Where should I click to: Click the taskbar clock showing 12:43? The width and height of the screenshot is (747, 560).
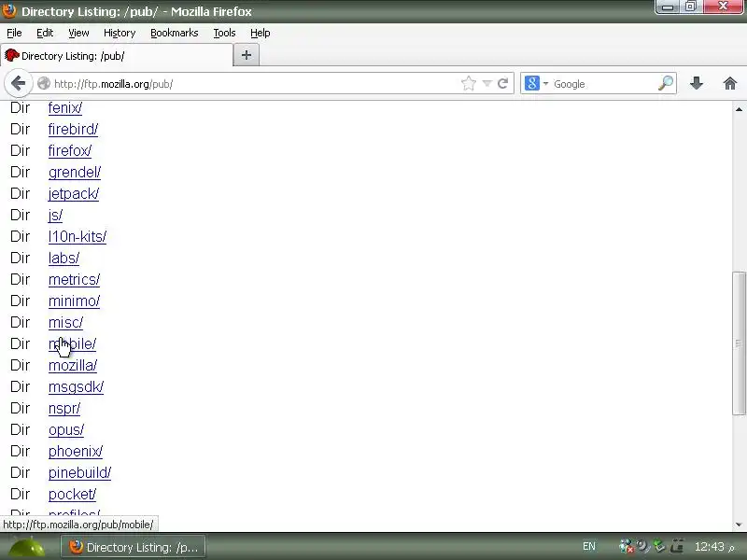[714, 547]
